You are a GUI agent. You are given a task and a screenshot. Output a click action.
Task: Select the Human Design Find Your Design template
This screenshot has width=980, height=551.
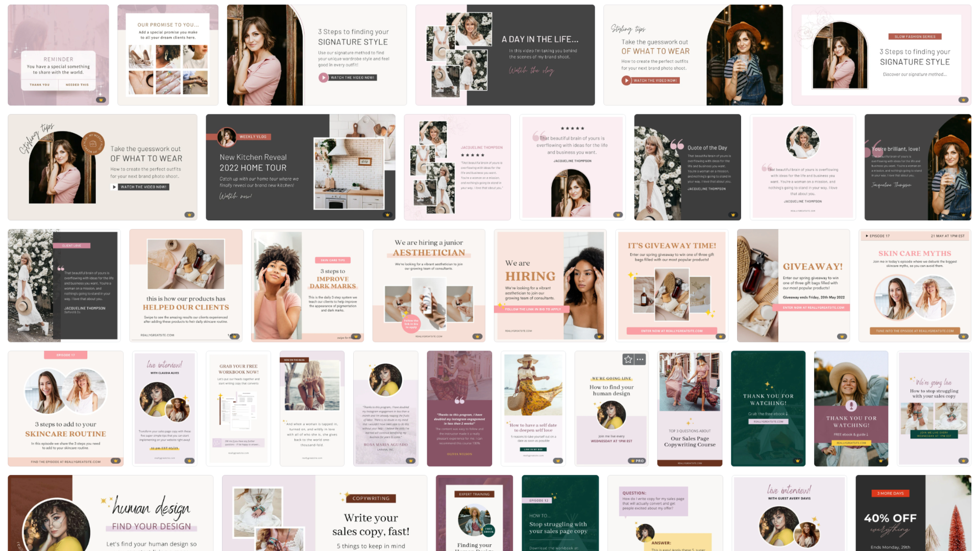pyautogui.click(x=110, y=513)
